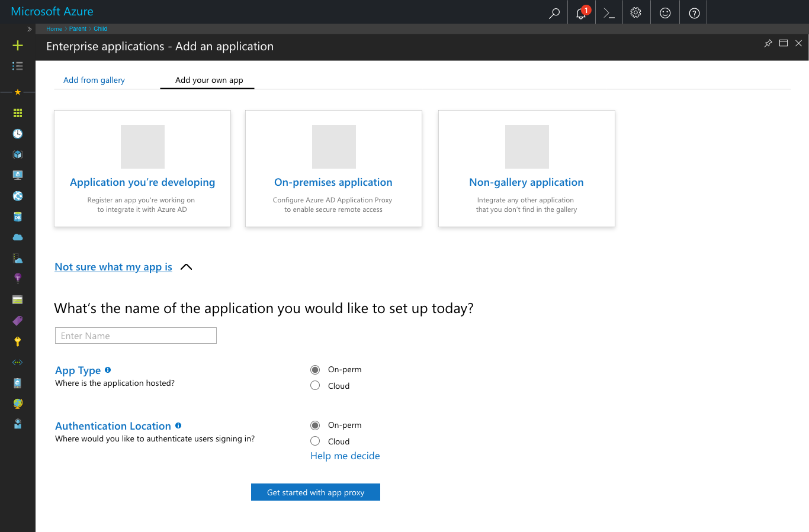Open the virtual networks arrows icon
Image resolution: width=809 pixels, height=532 pixels.
18,362
